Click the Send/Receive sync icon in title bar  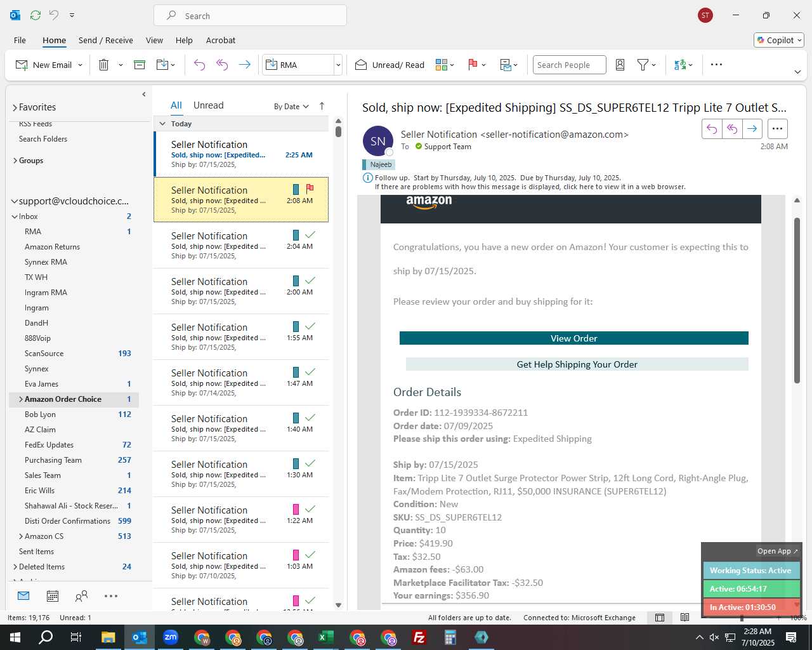tap(36, 15)
